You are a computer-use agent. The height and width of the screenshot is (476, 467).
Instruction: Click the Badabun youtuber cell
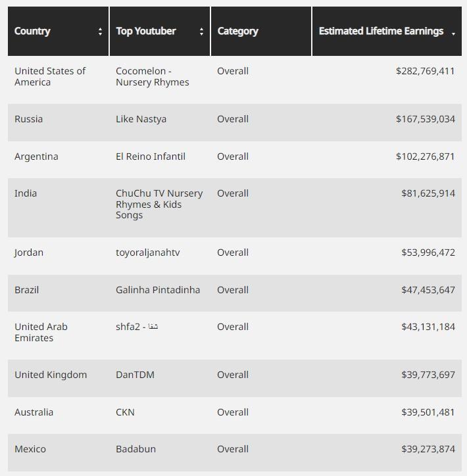pos(135,449)
